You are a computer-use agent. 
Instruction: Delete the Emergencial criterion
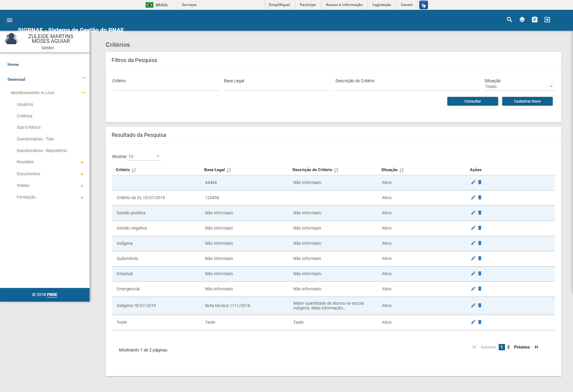(480, 289)
